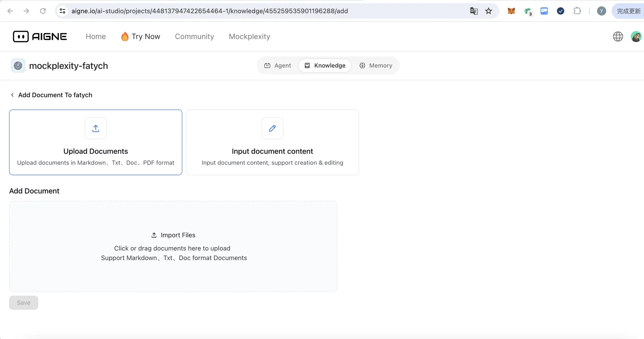Image resolution: width=644 pixels, height=339 pixels.
Task: Open dark blue checkmark extension
Action: 561,11
